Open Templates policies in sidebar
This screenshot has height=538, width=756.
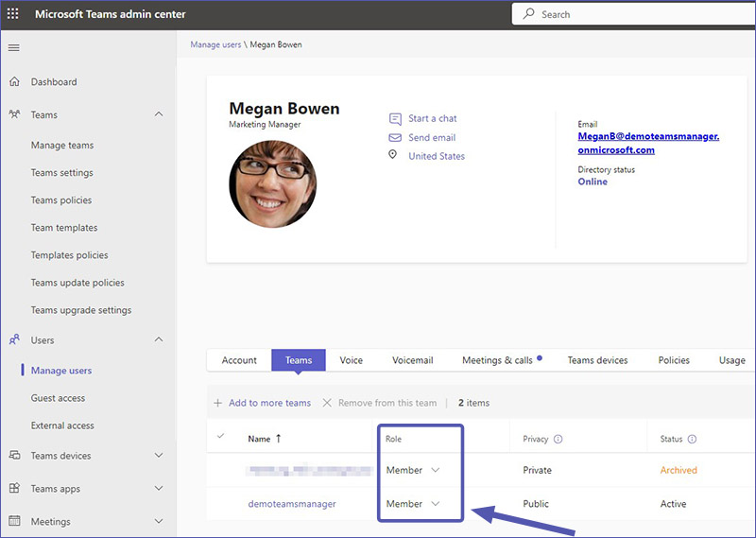click(x=69, y=254)
